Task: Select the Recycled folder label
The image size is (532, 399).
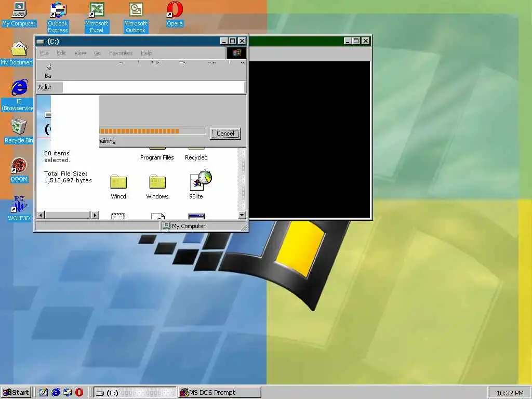Action: (x=196, y=157)
